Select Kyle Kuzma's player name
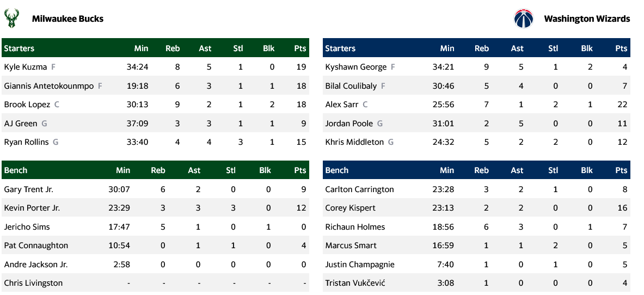 click(x=25, y=67)
